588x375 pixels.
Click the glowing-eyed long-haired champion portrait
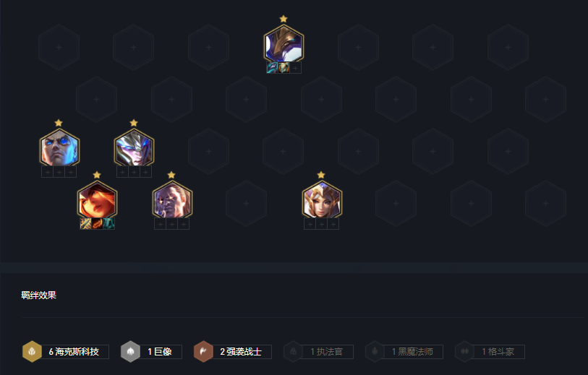172,200
